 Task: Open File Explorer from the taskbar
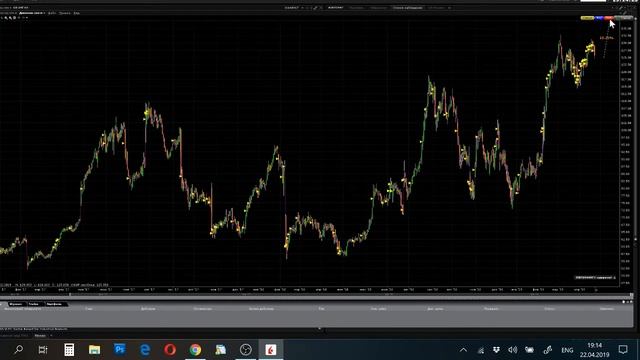click(94, 350)
